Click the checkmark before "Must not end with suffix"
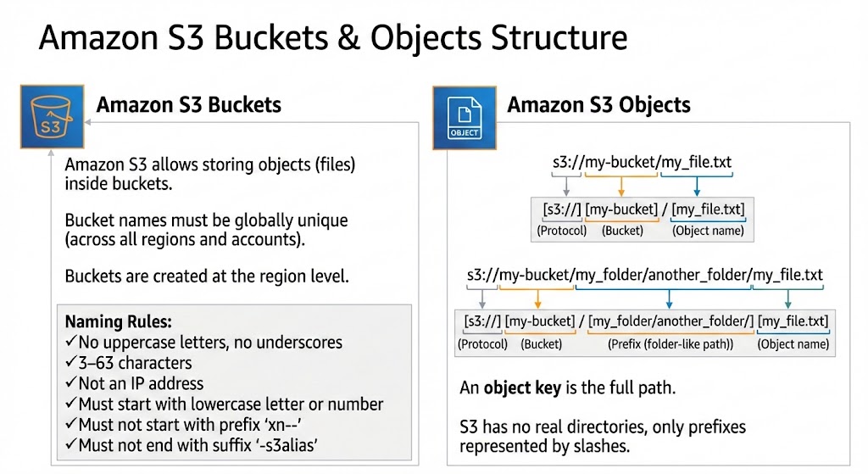The width and height of the screenshot is (868, 474). [71, 444]
